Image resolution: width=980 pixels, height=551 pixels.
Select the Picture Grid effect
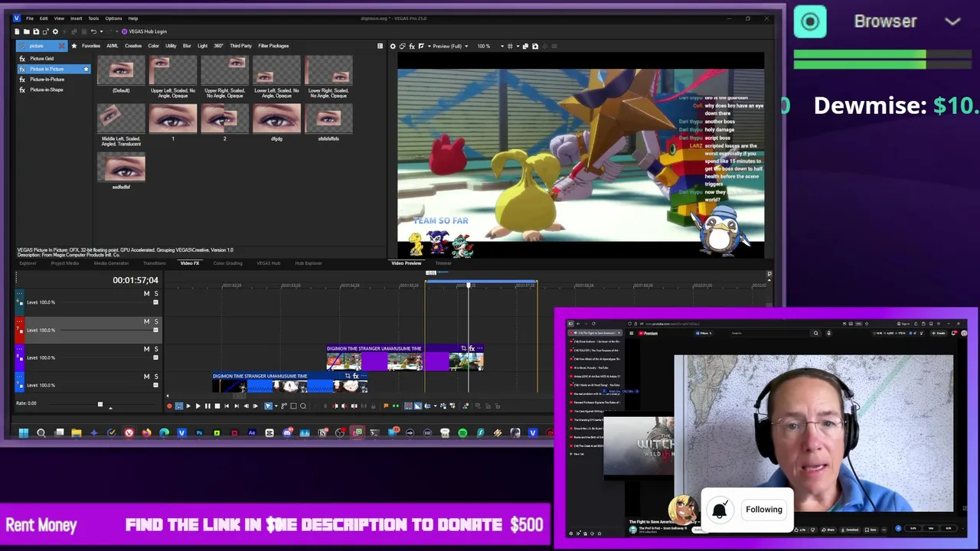click(x=42, y=59)
